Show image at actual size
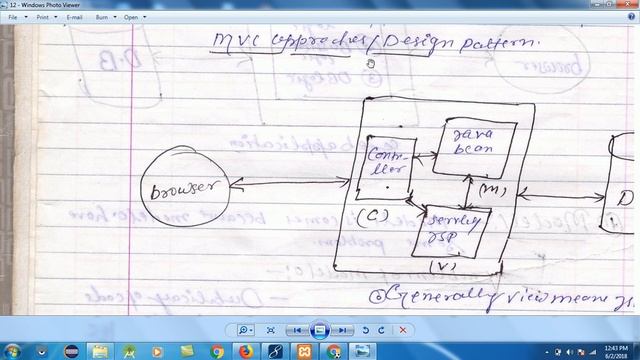 tap(270, 330)
